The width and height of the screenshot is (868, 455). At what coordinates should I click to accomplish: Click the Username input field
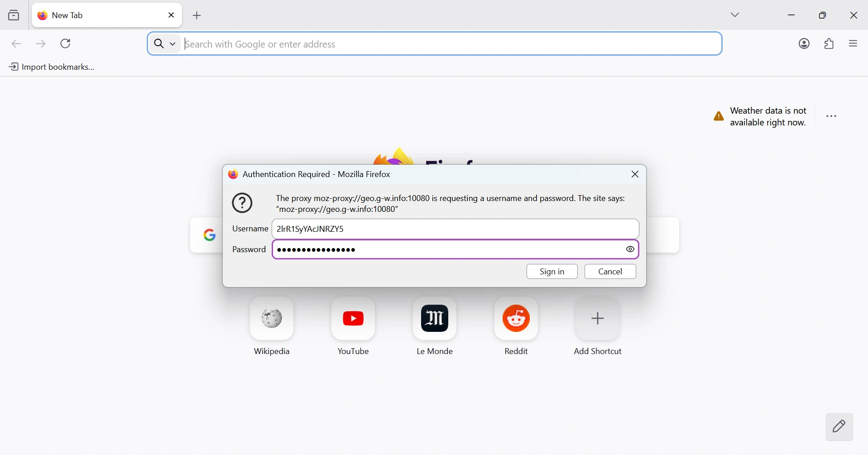pos(455,229)
